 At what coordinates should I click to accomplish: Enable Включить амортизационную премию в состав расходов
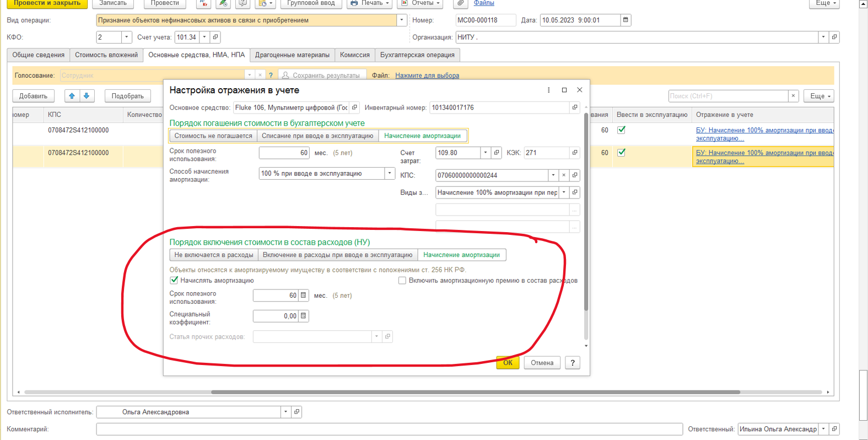tap(402, 281)
